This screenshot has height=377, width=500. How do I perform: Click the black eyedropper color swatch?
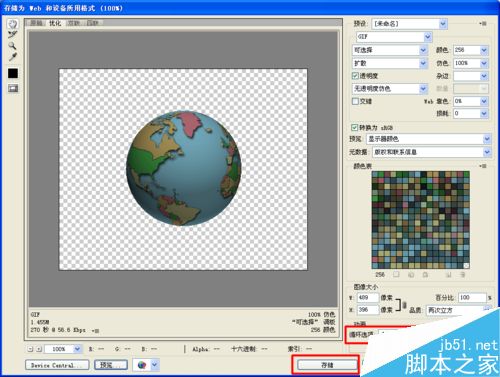coord(13,73)
